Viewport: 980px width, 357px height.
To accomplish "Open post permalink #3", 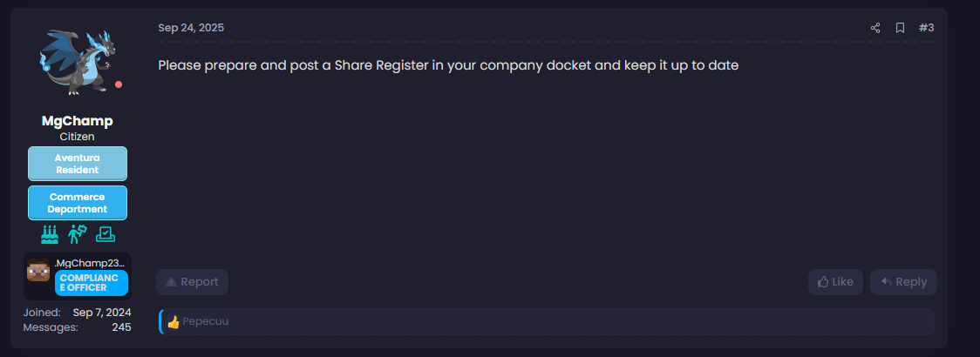I will (926, 28).
